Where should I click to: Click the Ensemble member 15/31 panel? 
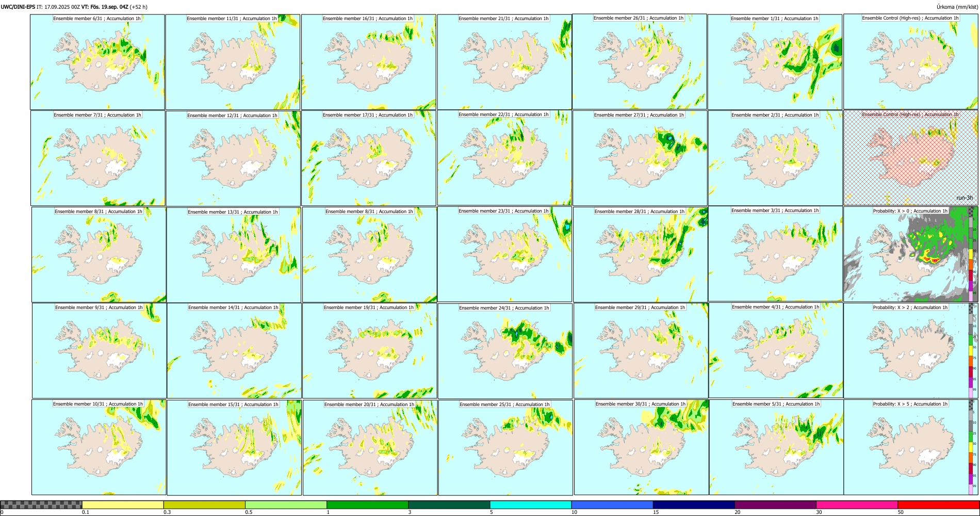[x=234, y=448]
